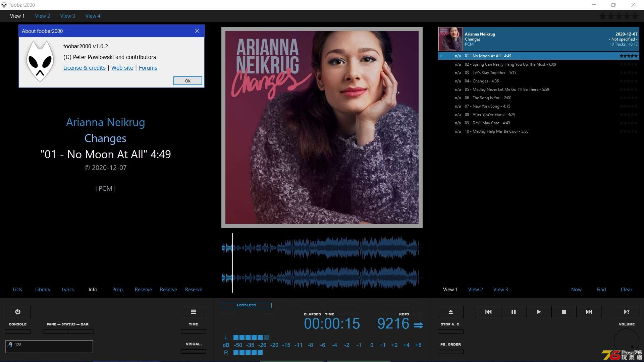Open the Lyrics panel tab
644x362 pixels.
pyautogui.click(x=68, y=290)
